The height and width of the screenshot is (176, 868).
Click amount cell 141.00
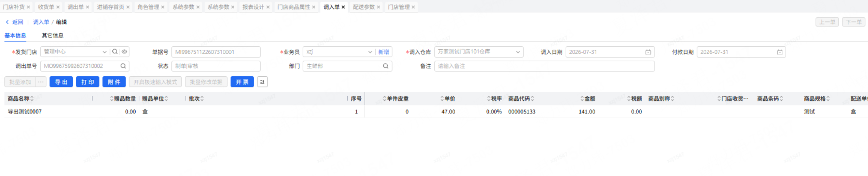(587, 112)
